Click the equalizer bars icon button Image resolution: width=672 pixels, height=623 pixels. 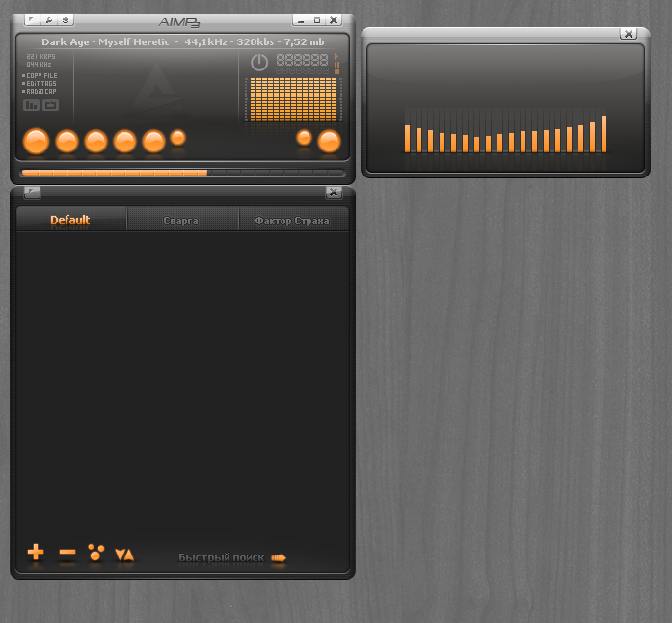pos(31,105)
